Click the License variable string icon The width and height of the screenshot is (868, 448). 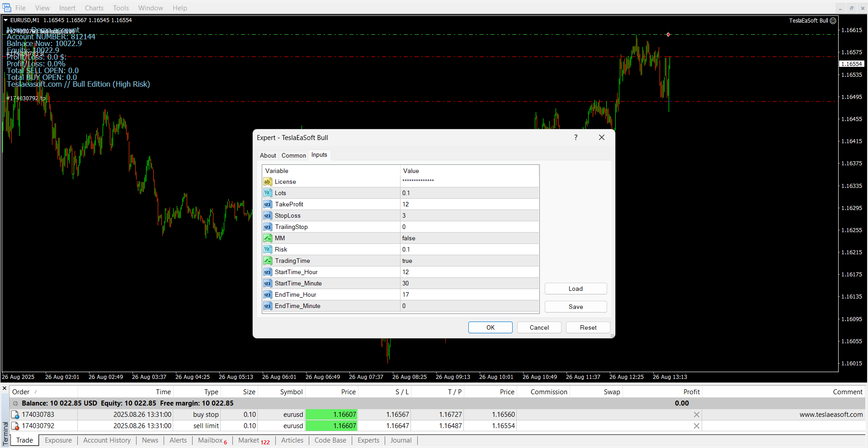268,182
